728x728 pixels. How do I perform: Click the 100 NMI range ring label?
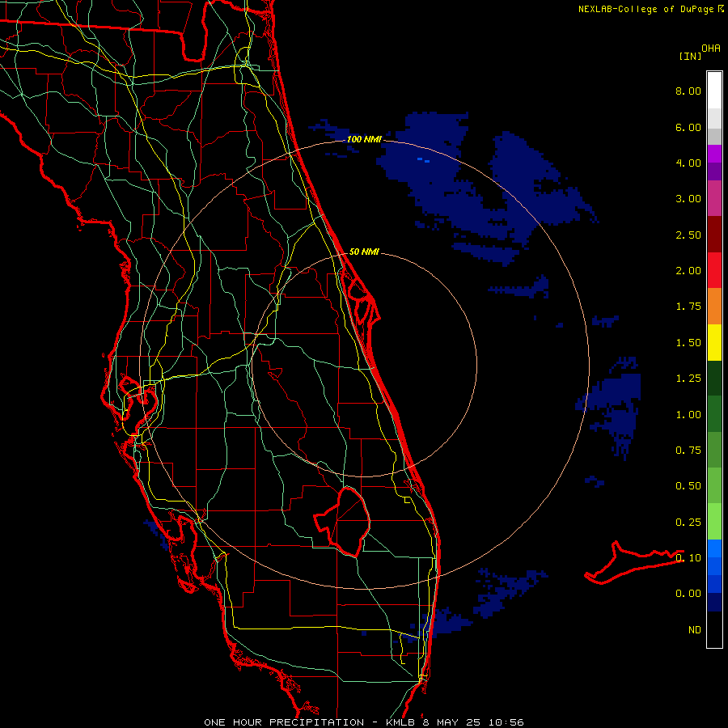[x=364, y=139]
